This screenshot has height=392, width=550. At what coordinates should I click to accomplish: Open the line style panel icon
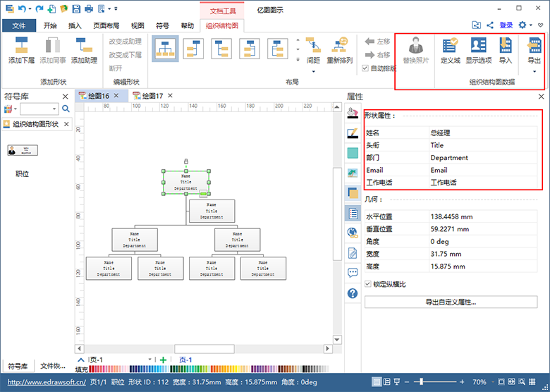353,133
